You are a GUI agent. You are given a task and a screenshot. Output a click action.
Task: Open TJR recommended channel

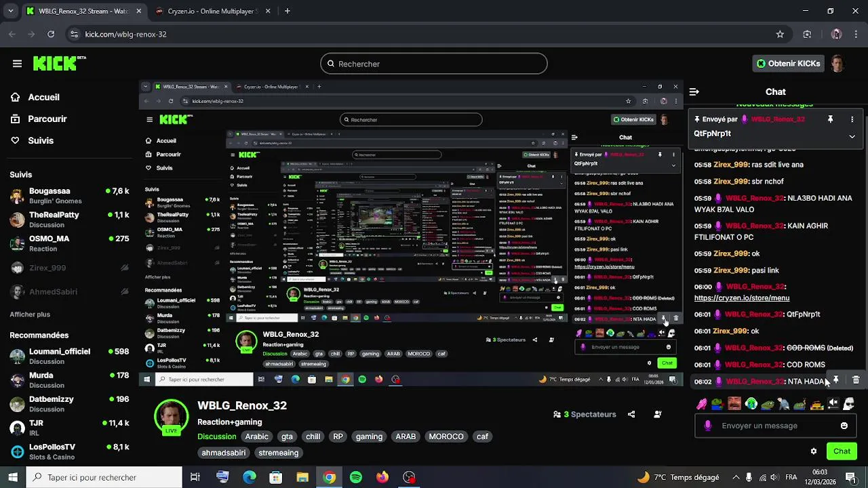click(69, 427)
